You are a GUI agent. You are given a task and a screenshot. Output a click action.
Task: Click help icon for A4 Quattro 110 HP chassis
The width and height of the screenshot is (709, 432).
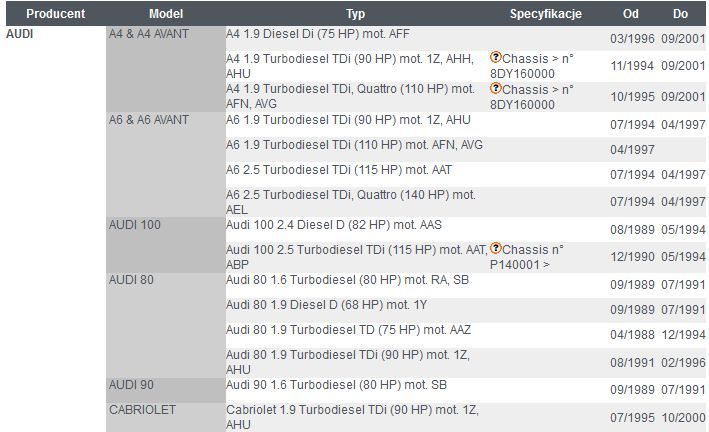point(496,88)
